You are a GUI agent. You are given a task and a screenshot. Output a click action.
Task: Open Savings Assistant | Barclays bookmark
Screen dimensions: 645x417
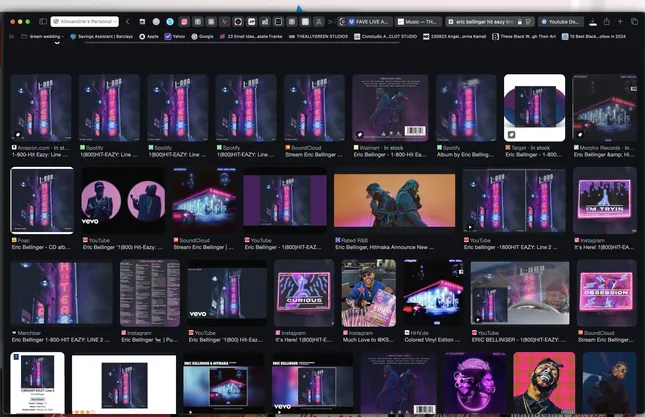(102, 36)
